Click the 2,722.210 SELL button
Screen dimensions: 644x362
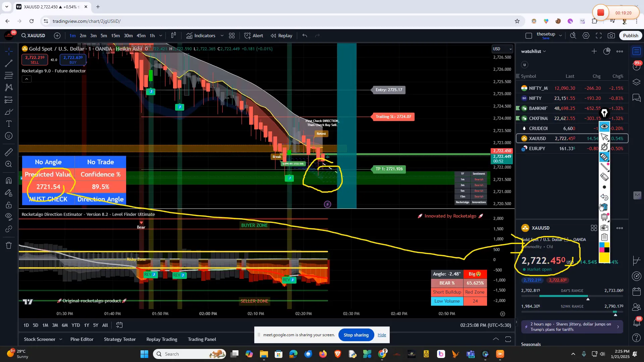coord(35,60)
